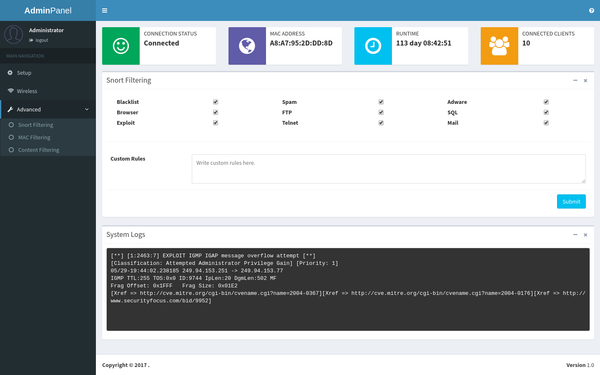This screenshot has width=600, height=375.
Task: Click the blue Runtime clock icon
Action: tap(373, 46)
